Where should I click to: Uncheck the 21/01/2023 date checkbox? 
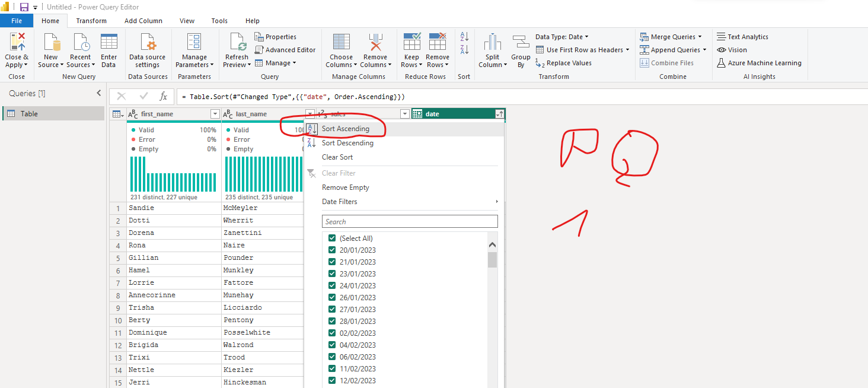point(332,262)
